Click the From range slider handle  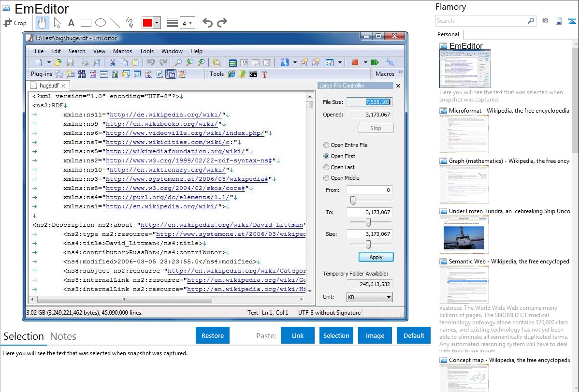(353, 200)
